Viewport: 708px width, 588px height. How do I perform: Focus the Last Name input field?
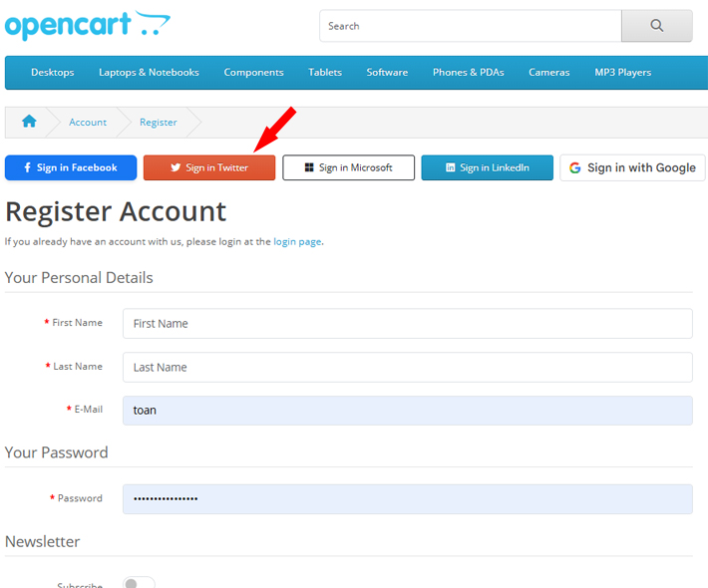coord(407,368)
